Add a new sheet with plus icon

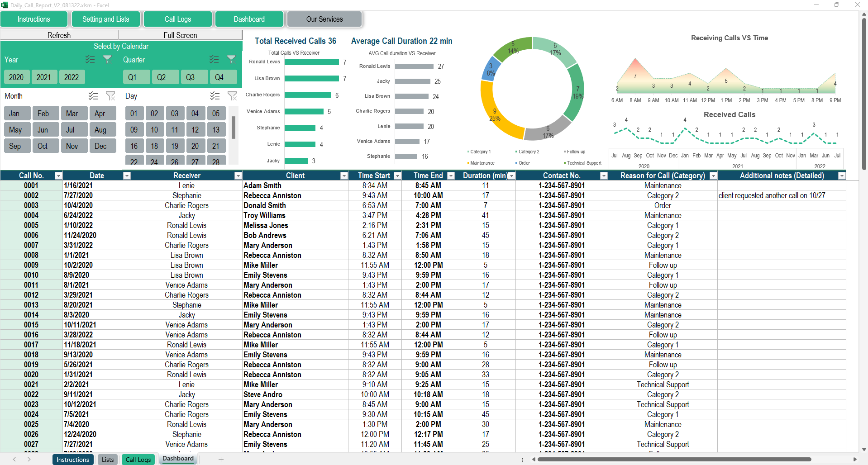[221, 459]
